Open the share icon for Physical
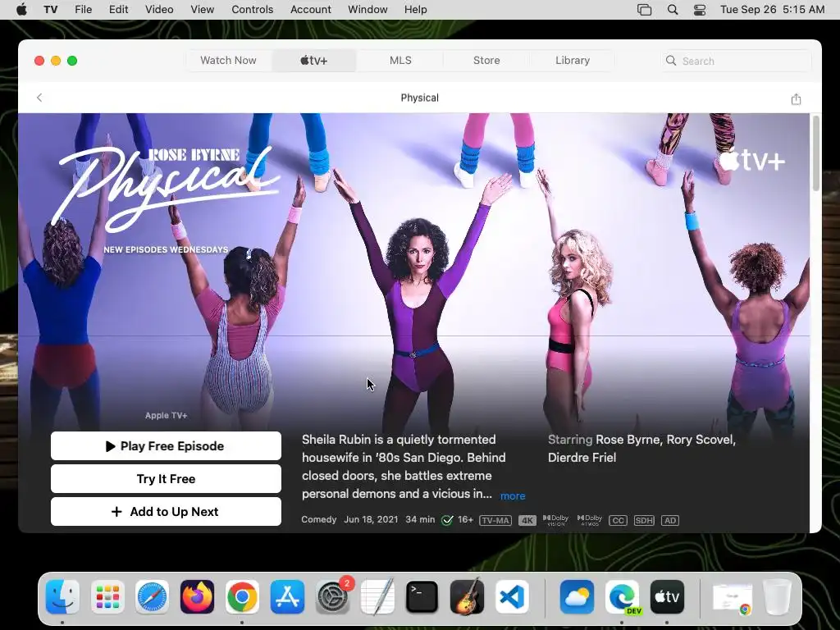The image size is (840, 630). click(x=796, y=98)
